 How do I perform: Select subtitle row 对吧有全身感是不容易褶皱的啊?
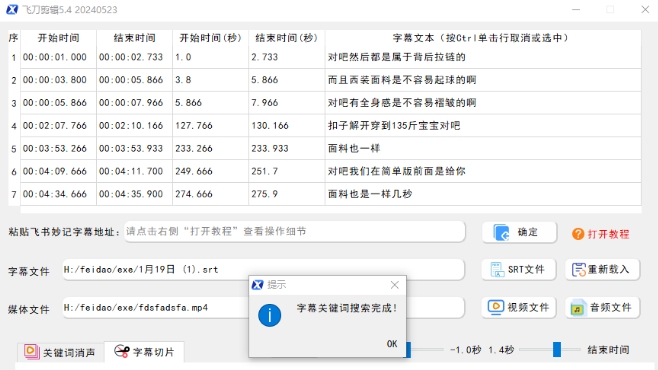(324, 103)
